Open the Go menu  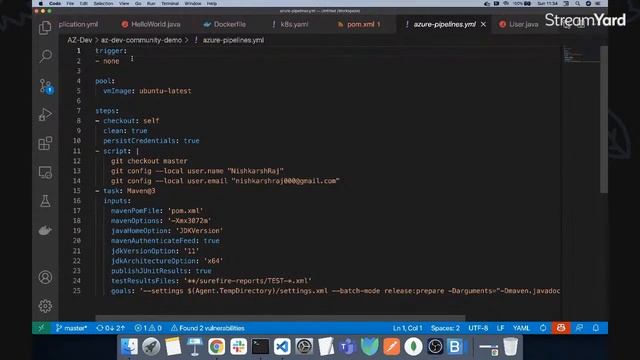[x=138, y=4]
